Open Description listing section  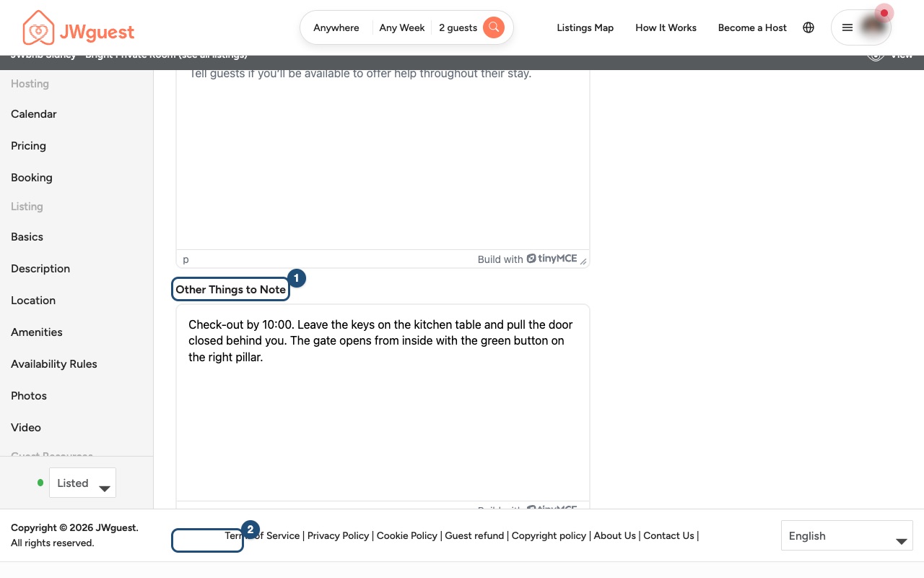pos(40,269)
